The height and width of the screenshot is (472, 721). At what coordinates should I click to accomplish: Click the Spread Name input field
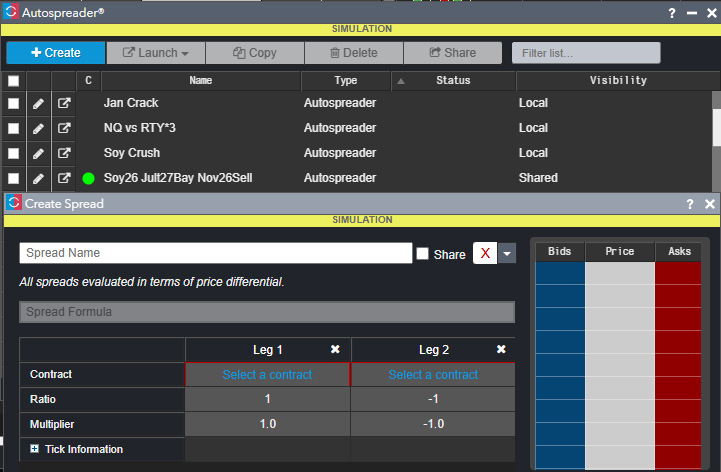click(x=215, y=253)
